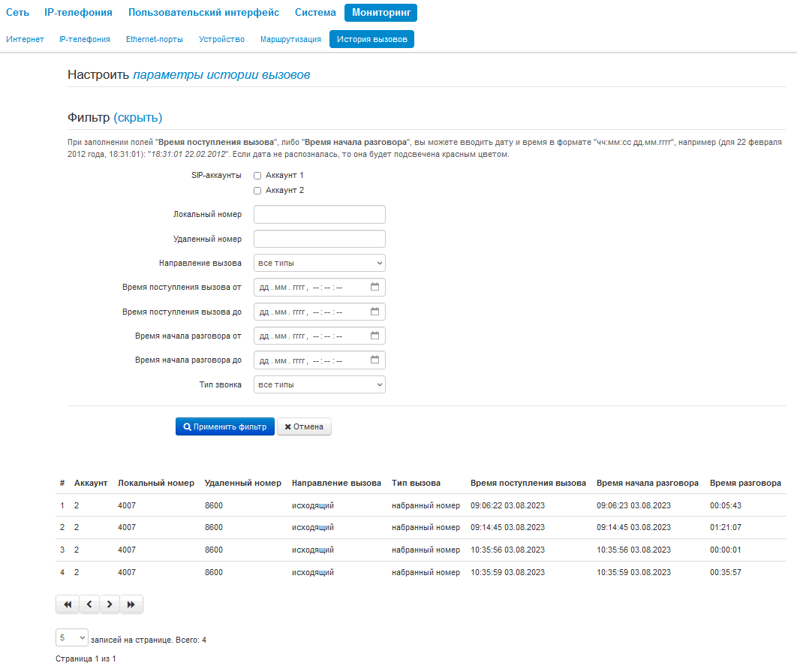Click Направление вызова column header

tap(336, 483)
